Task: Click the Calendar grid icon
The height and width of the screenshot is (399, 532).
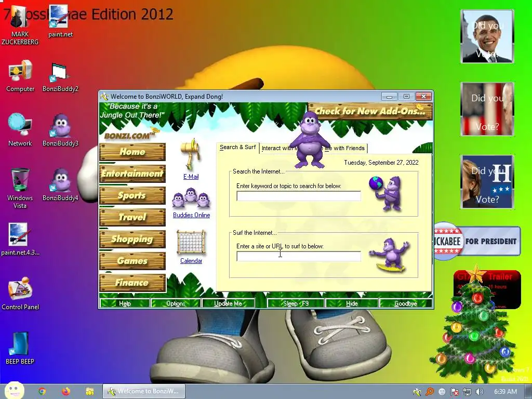Action: click(191, 242)
